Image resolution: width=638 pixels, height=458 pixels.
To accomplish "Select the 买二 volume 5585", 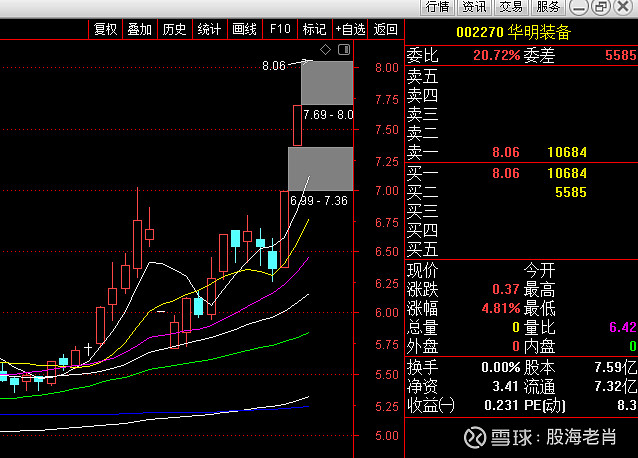I will click(571, 192).
